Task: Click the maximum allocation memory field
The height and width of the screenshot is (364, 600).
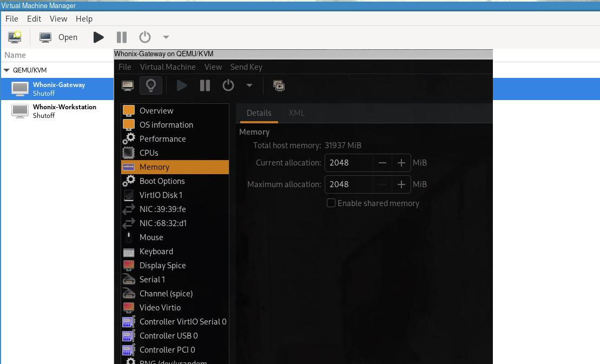Action: [x=349, y=184]
